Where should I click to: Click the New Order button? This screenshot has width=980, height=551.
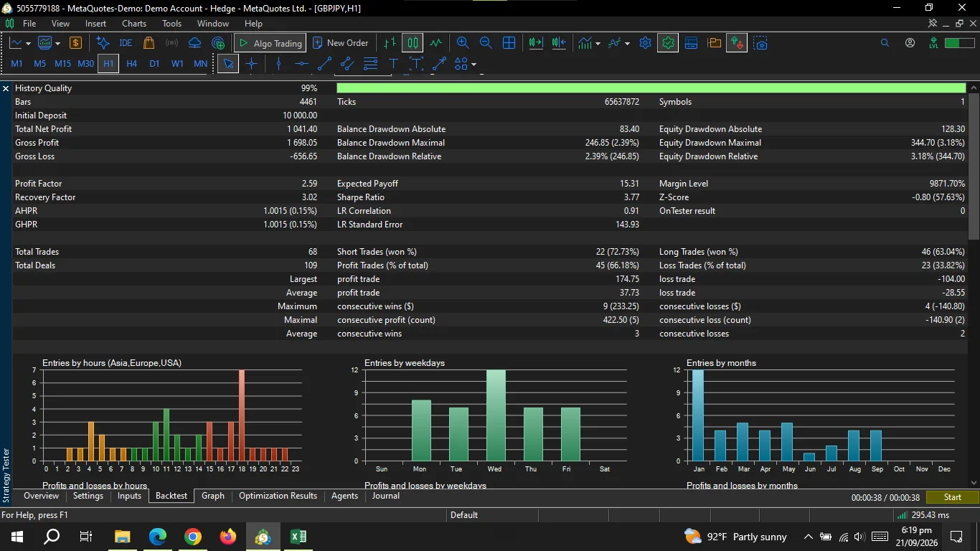[340, 43]
